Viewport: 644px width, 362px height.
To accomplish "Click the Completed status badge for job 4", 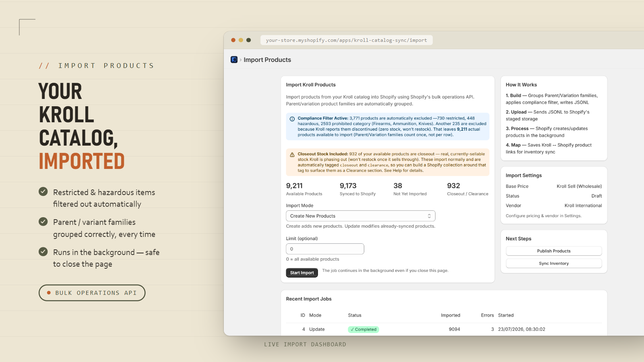I will click(x=363, y=329).
